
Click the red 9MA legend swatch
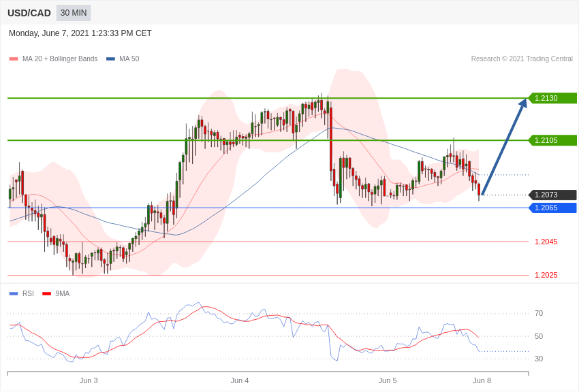(47, 293)
